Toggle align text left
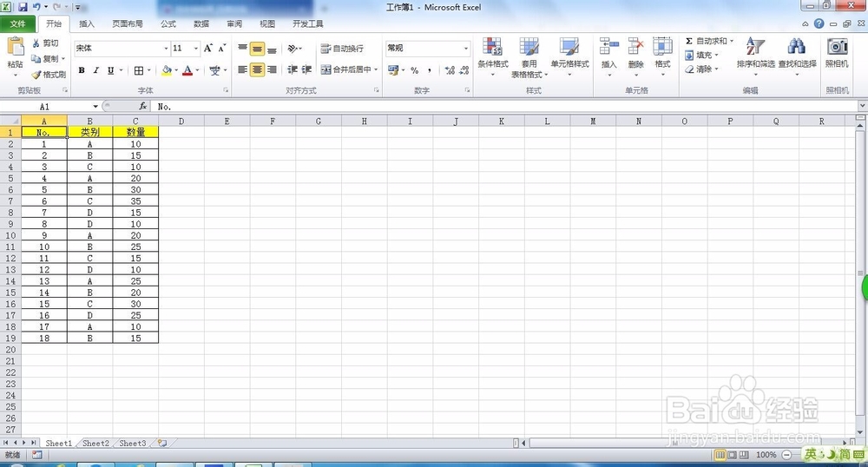Viewport: 868px width, 467px height. point(242,69)
